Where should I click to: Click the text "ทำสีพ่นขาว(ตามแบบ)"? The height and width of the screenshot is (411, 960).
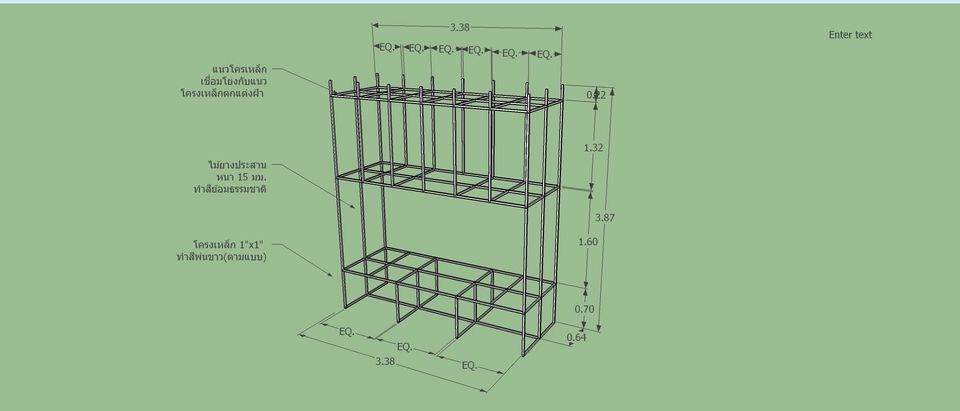(221, 257)
